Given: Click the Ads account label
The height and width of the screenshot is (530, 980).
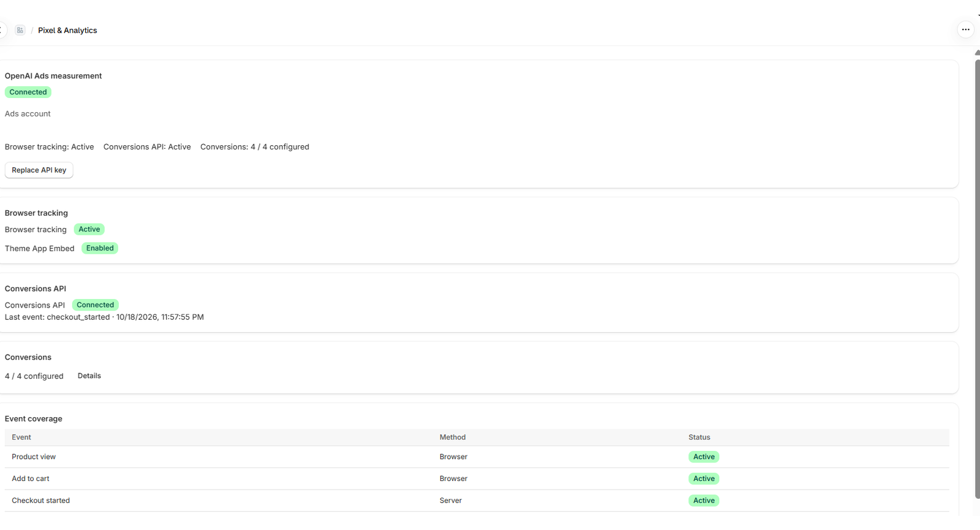Looking at the screenshot, I should point(28,114).
